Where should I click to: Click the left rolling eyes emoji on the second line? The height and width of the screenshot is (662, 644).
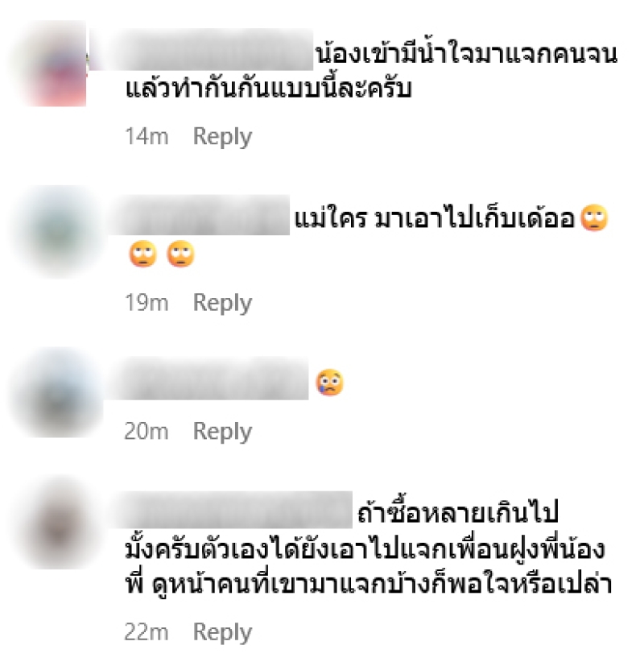point(143,254)
